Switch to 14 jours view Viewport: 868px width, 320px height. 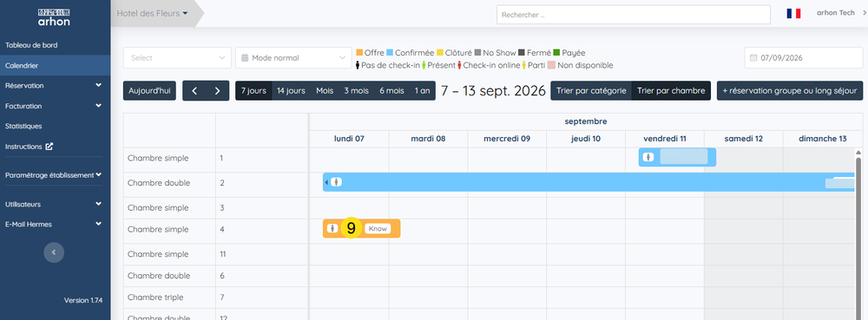click(x=291, y=91)
